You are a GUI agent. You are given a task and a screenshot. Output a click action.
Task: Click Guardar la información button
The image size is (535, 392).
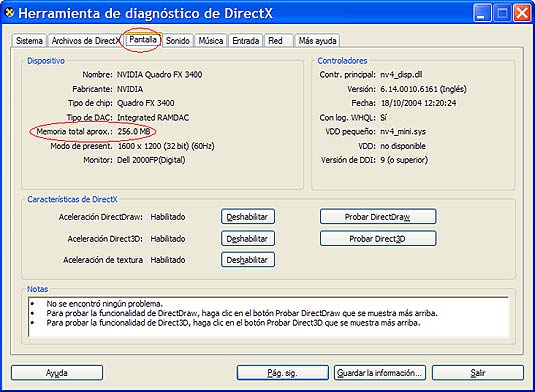(380, 373)
